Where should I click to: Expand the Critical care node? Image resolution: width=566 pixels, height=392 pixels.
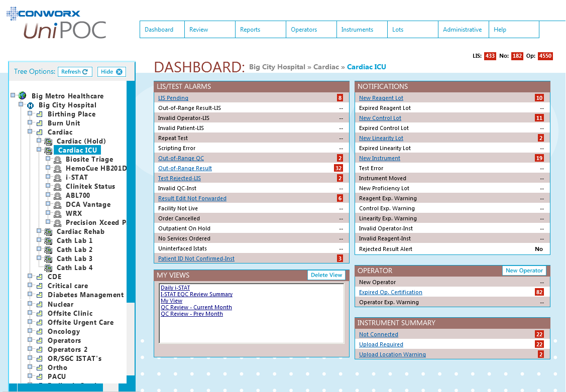[x=30, y=285]
